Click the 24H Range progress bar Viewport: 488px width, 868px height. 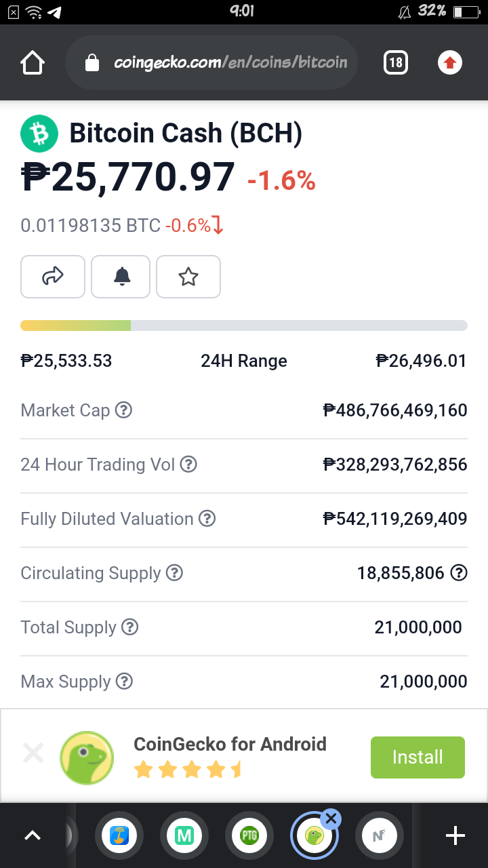(x=244, y=325)
